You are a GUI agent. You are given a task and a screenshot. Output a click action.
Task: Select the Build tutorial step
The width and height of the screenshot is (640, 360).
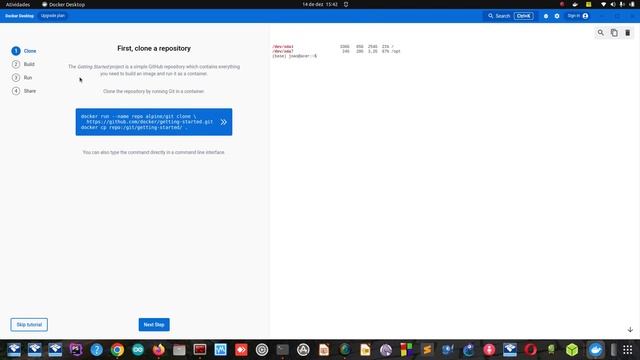pyautogui.click(x=23, y=64)
